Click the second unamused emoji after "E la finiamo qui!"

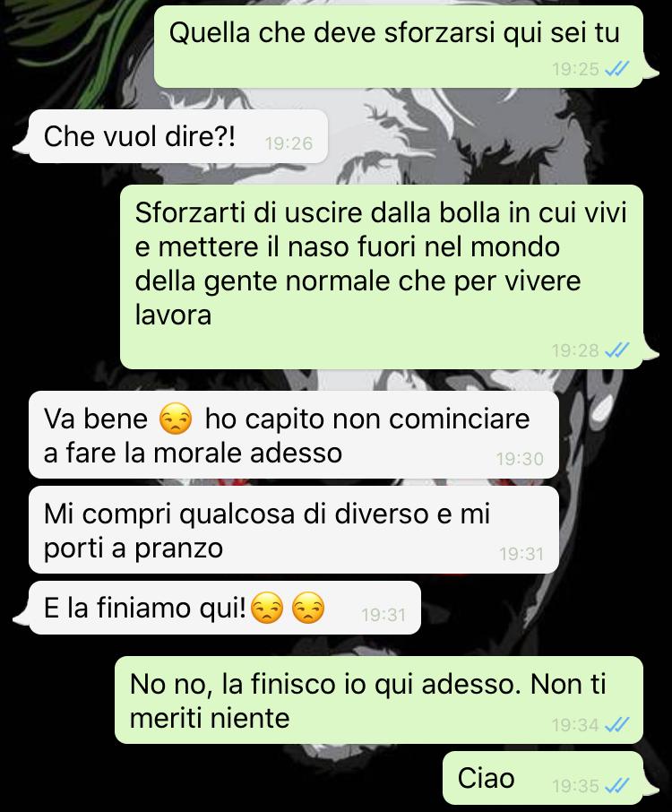click(x=308, y=608)
